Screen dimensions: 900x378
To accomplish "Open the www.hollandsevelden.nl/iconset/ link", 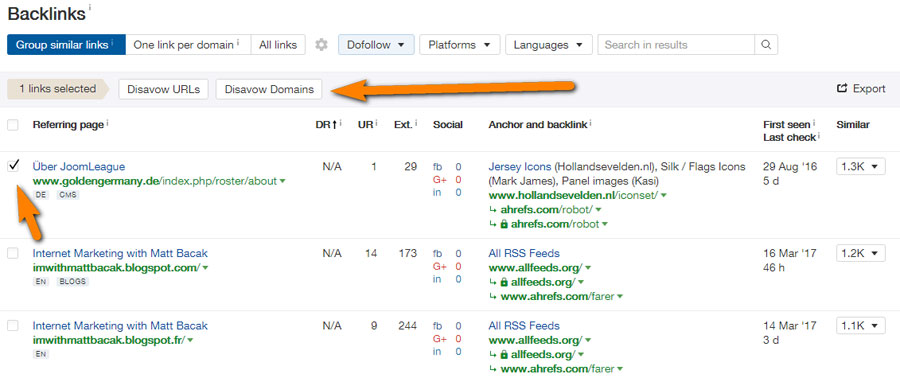I will coord(573,196).
